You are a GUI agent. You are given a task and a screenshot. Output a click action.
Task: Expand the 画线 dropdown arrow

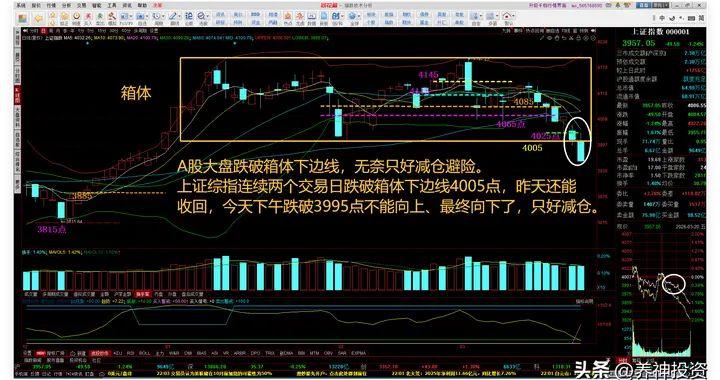coord(180,16)
